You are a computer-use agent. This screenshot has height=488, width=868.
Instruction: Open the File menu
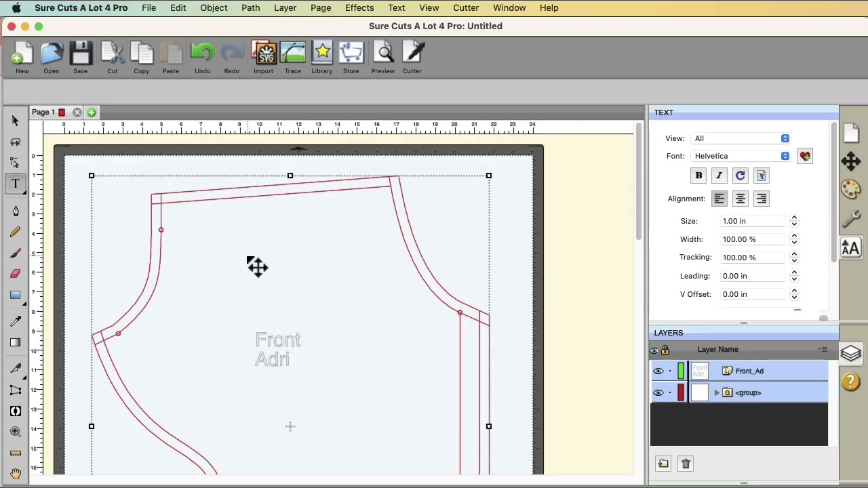coord(149,7)
